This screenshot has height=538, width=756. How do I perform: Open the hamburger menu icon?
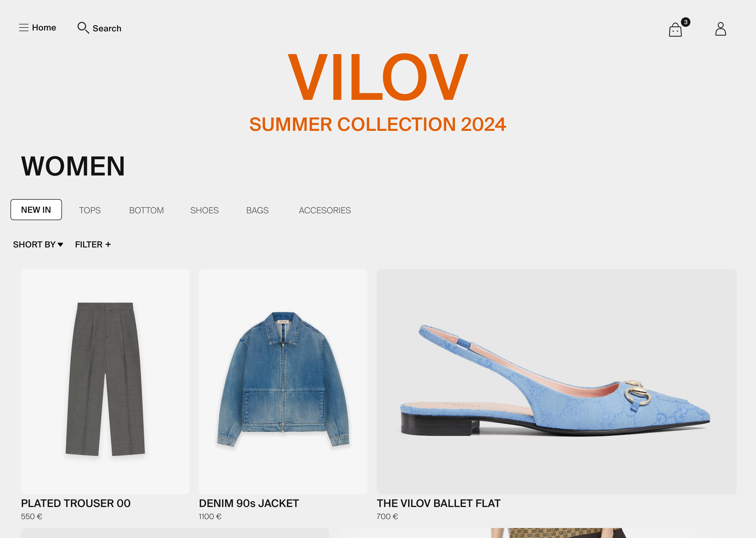[x=24, y=28]
